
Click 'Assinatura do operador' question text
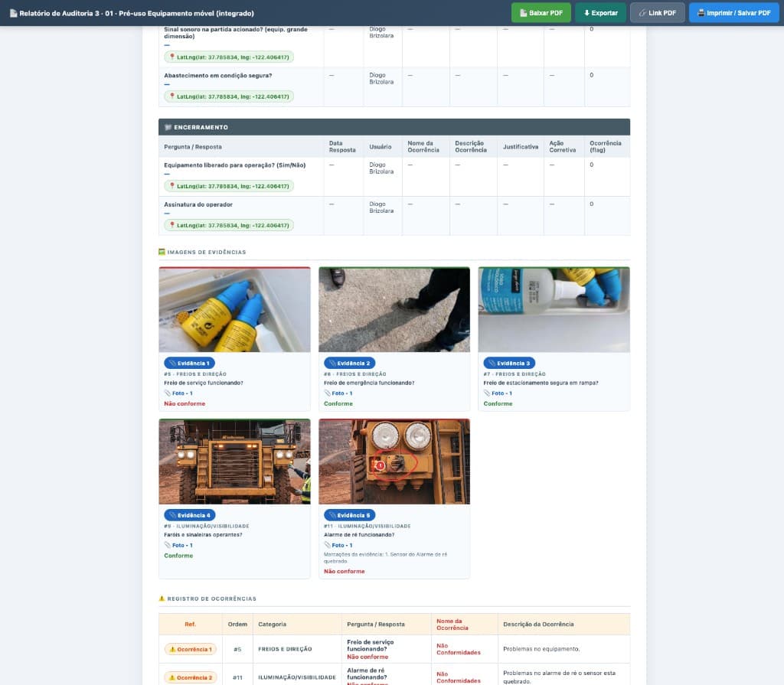click(x=198, y=204)
